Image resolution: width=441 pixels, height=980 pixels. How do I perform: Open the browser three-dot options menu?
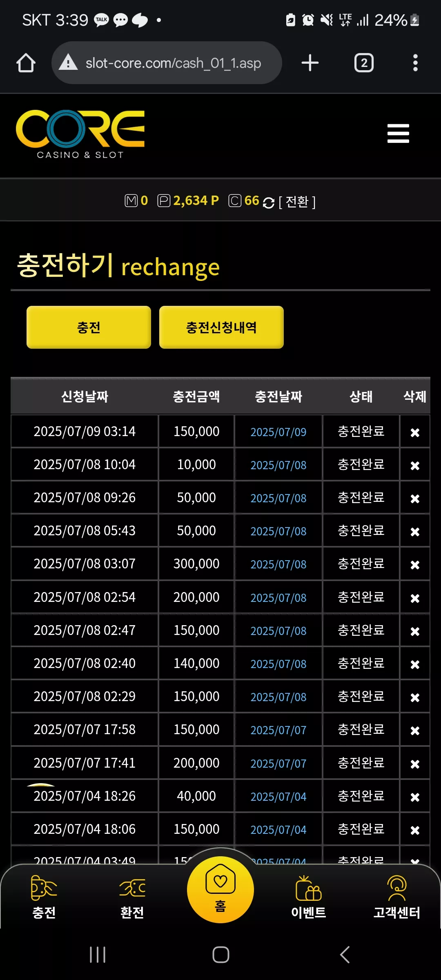point(415,63)
